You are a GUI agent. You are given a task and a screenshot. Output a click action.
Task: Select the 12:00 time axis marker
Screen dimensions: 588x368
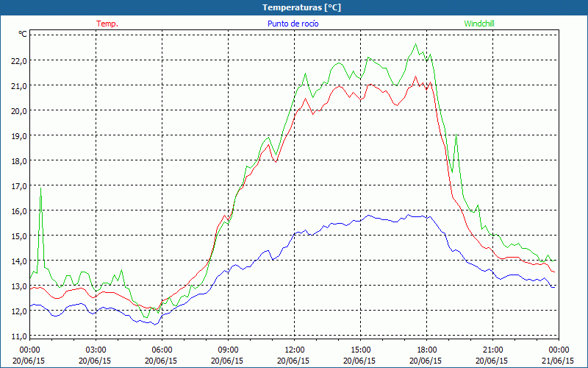click(295, 350)
